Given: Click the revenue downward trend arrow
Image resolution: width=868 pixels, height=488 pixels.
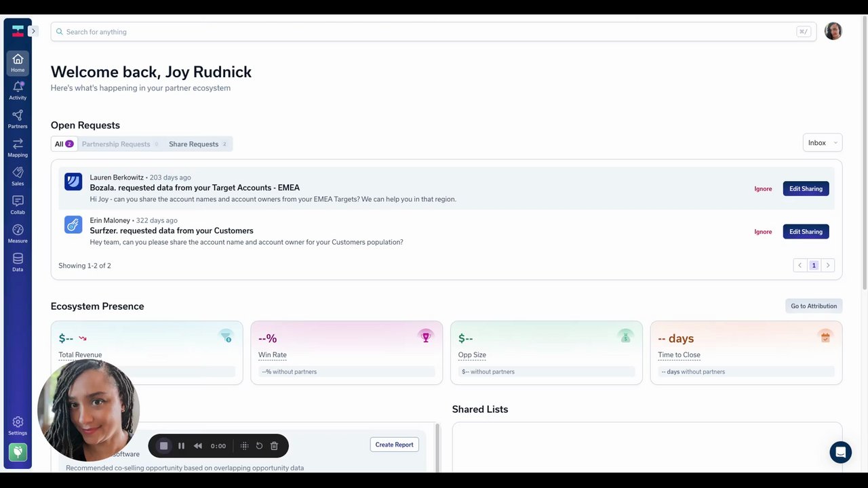Looking at the screenshot, I should (x=83, y=338).
